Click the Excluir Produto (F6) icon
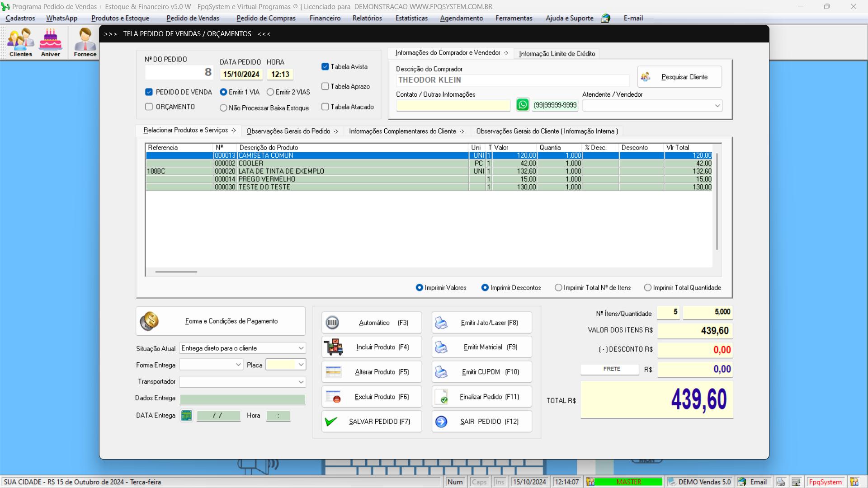Screen dimensions: 868x488 tap(334, 397)
